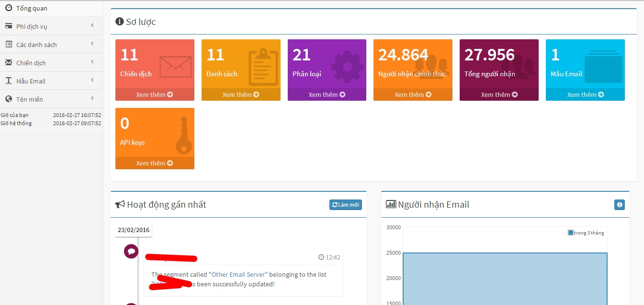Screen dimensions: 644x305
Task: Click the globe icon beside Tên miền
Action: tap(9, 99)
